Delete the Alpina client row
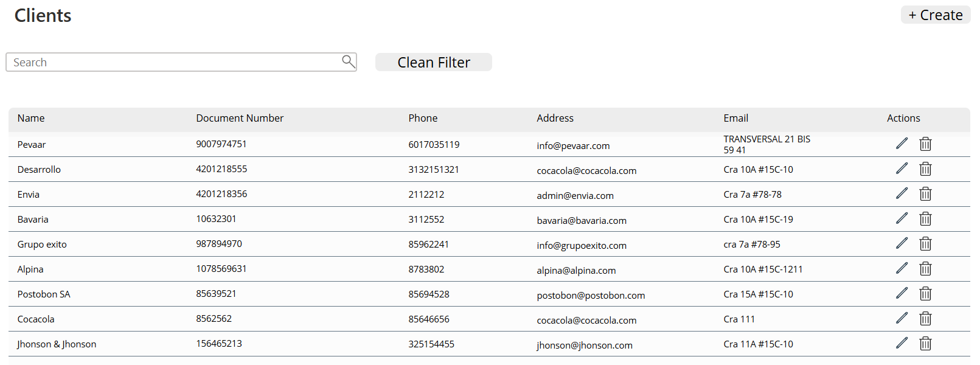Image resolution: width=980 pixels, height=365 pixels. (x=925, y=268)
